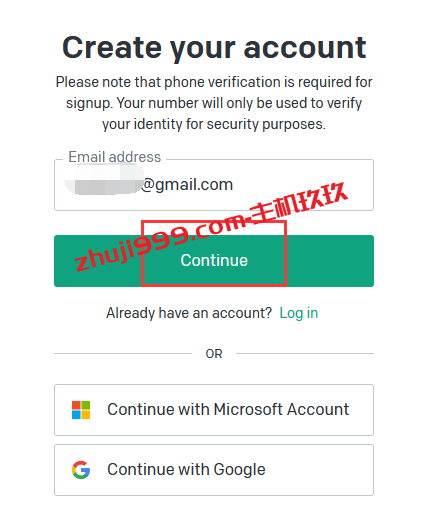The width and height of the screenshot is (432, 530).
Task: Open the Log in link
Action: [298, 313]
